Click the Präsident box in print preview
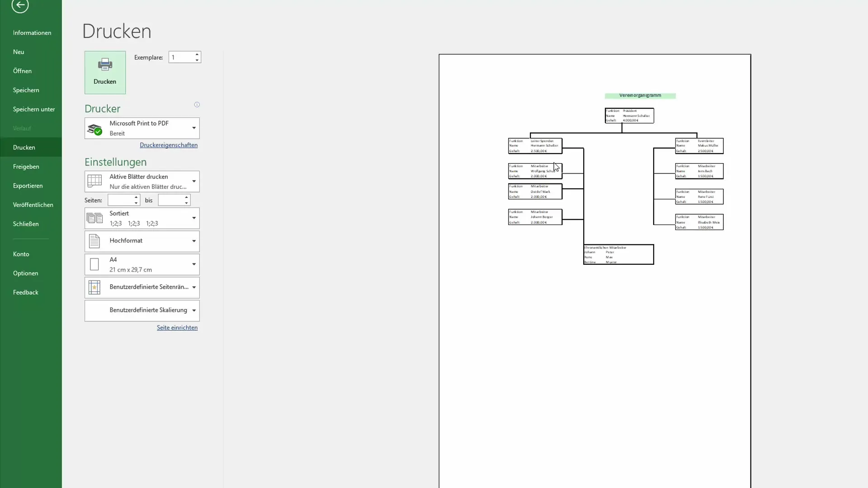The height and width of the screenshot is (488, 868). [629, 116]
